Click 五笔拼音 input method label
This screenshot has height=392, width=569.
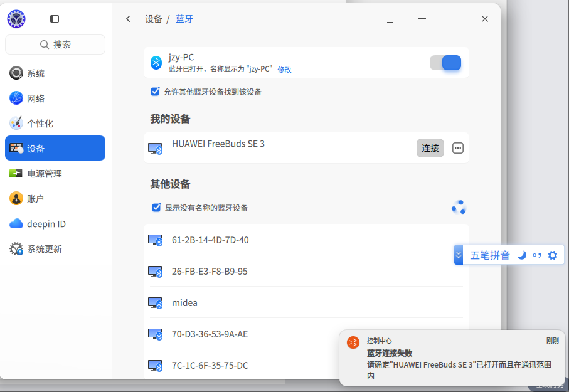click(x=490, y=255)
